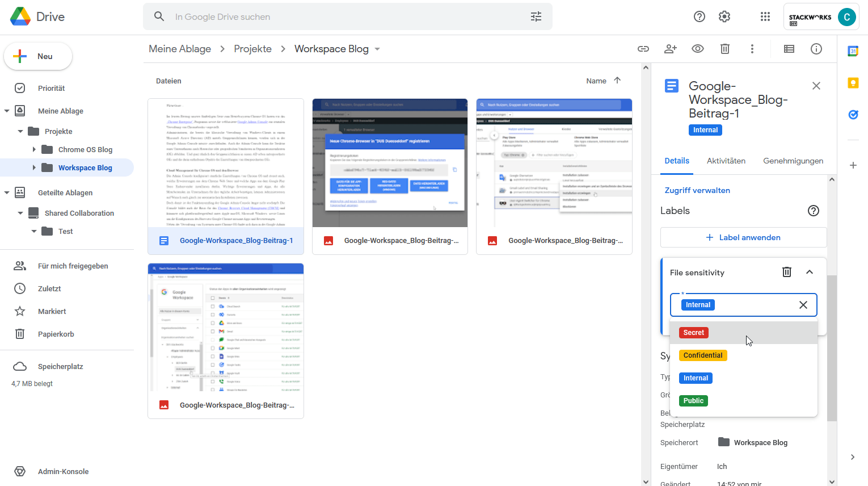This screenshot has width=868, height=486.
Task: Click the Neu button
Action: click(x=38, y=56)
